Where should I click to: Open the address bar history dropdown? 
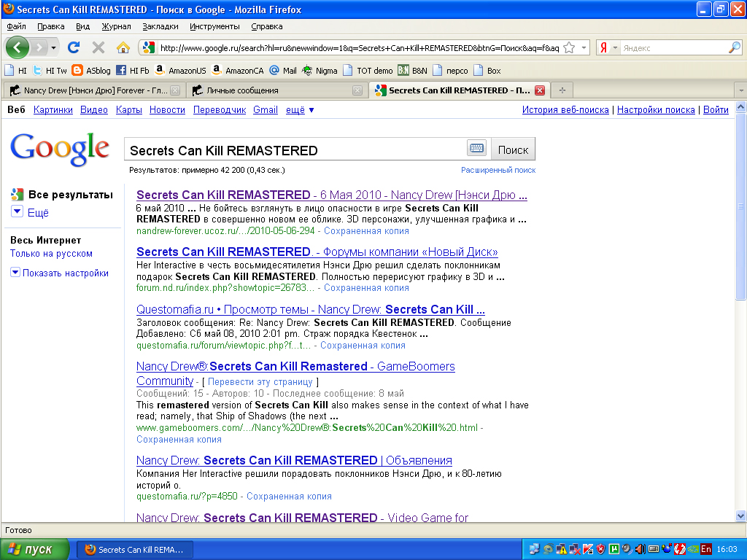[x=584, y=47]
